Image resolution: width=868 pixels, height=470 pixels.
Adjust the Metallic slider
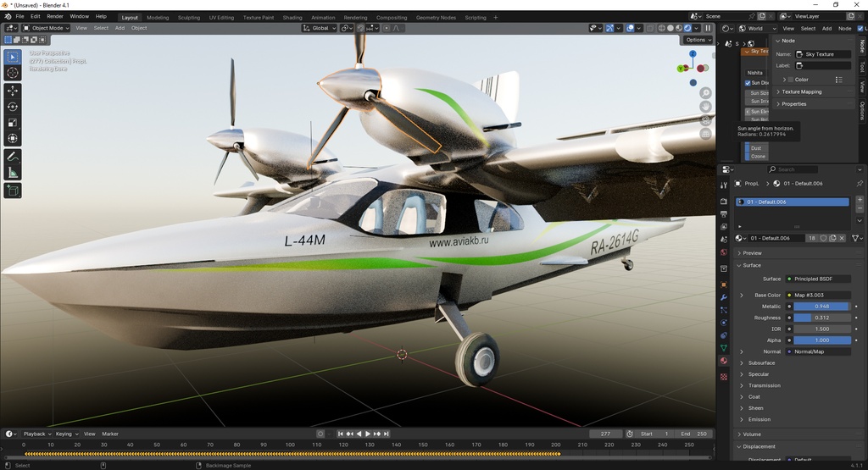[x=822, y=307]
